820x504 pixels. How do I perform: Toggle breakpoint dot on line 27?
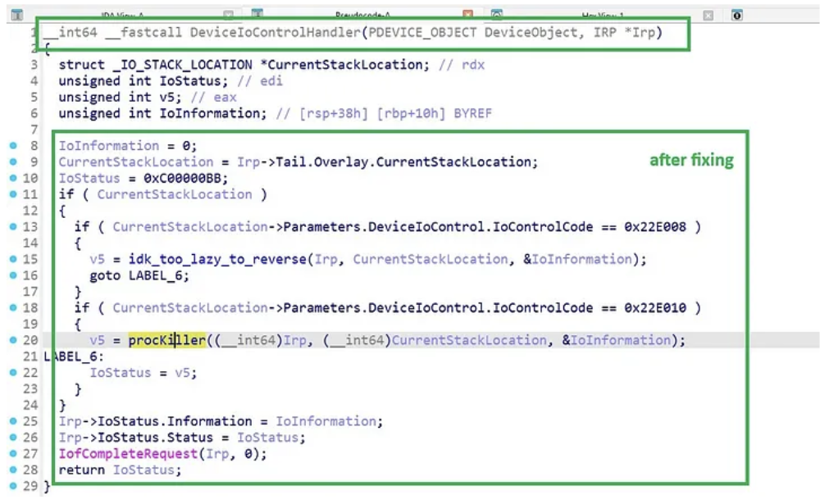12,454
